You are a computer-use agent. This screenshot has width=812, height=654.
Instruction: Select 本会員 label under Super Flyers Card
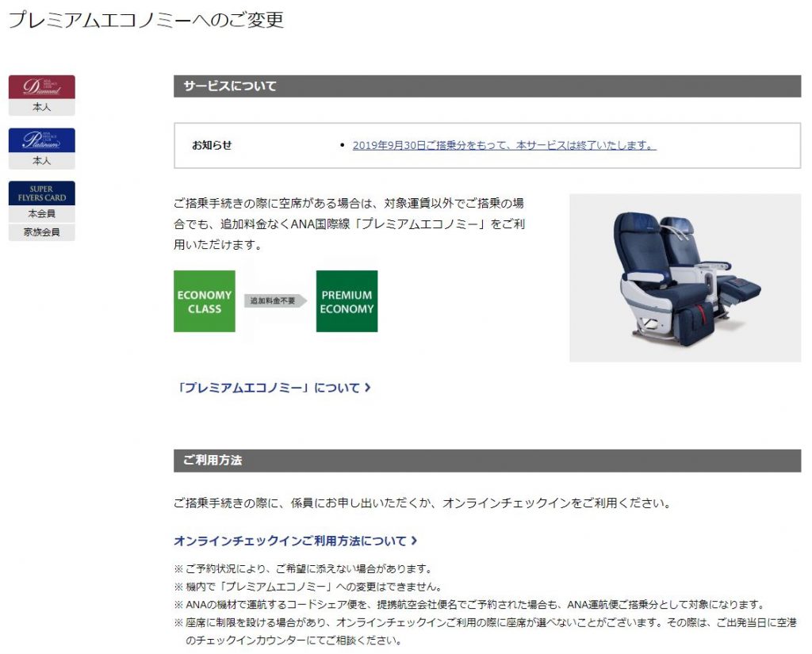(41, 213)
